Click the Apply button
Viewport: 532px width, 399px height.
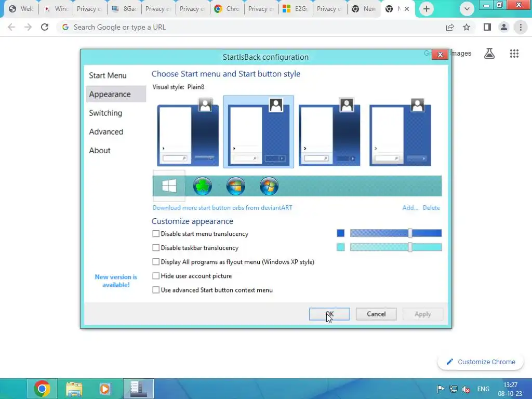tap(423, 314)
